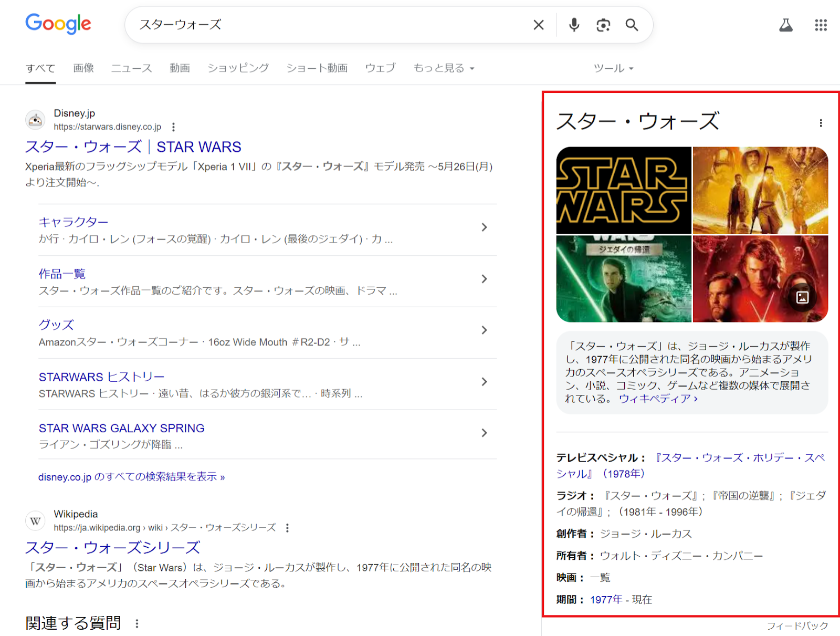Expand the もっと見る dropdown

[444, 68]
